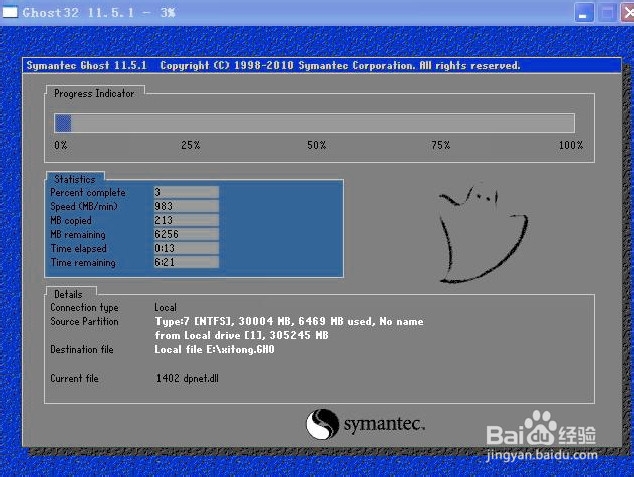This screenshot has width=634, height=477.
Task: Click the Symantec Ghost 11.5.1 copyright banner
Action: click(x=322, y=65)
